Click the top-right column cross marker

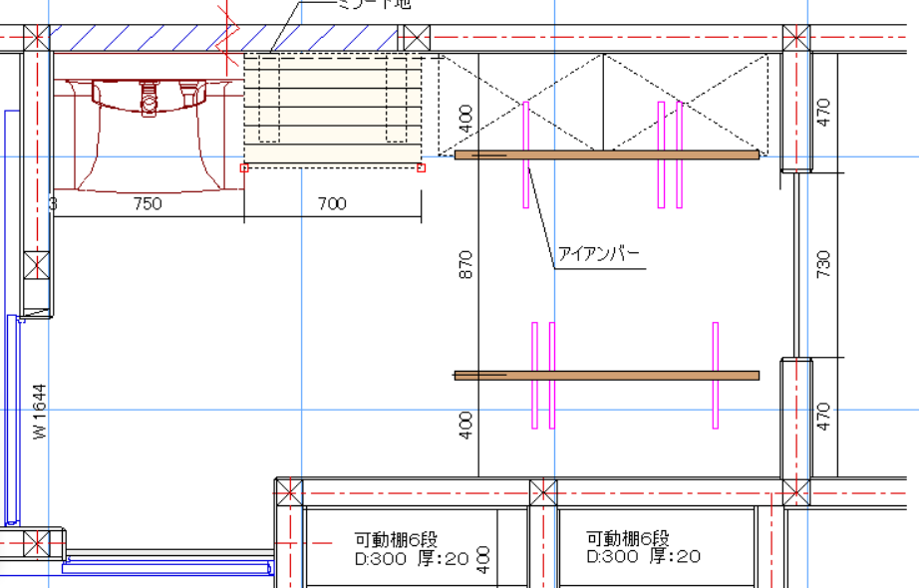795,39
